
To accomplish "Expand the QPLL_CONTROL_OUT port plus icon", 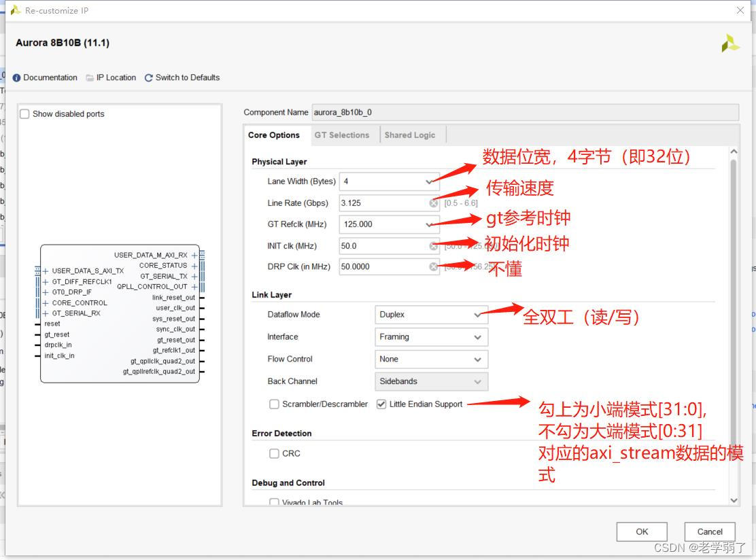I will (194, 287).
